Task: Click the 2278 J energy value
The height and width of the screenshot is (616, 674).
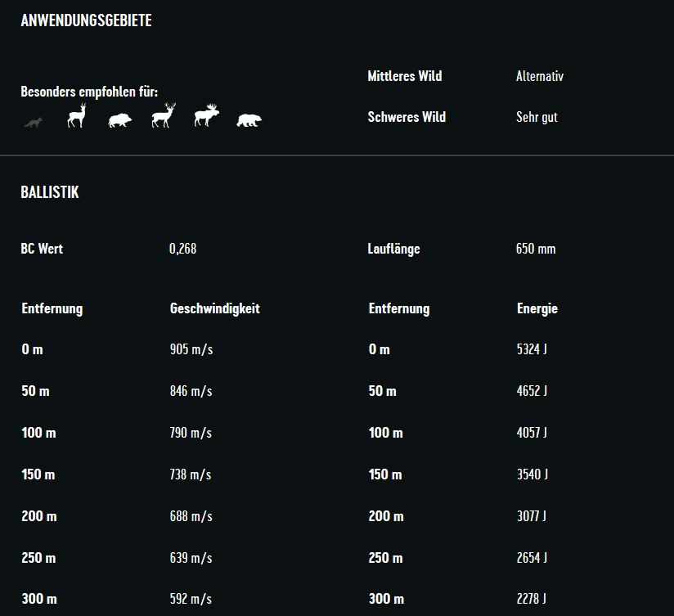Action: click(532, 600)
